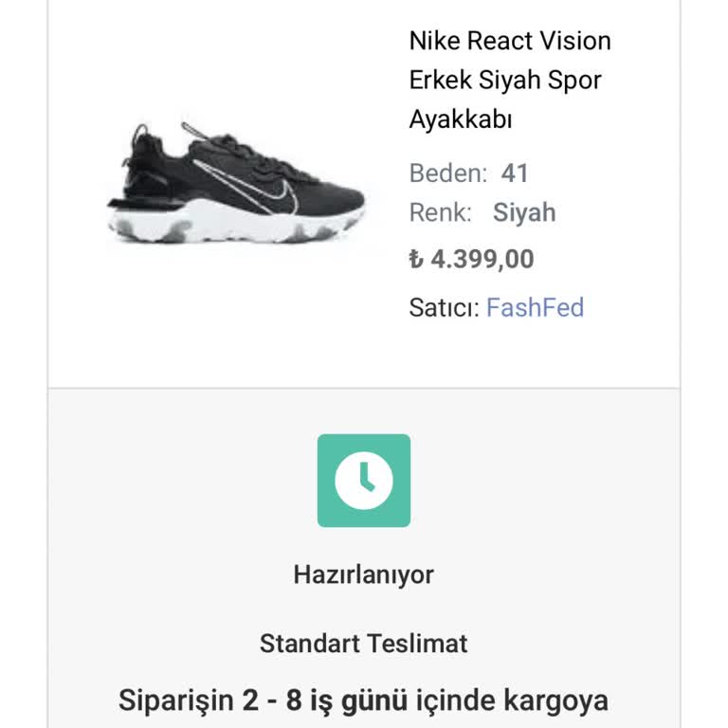Click 'Erkek Siyah Spor' title line
The width and height of the screenshot is (728, 728).
click(x=505, y=81)
